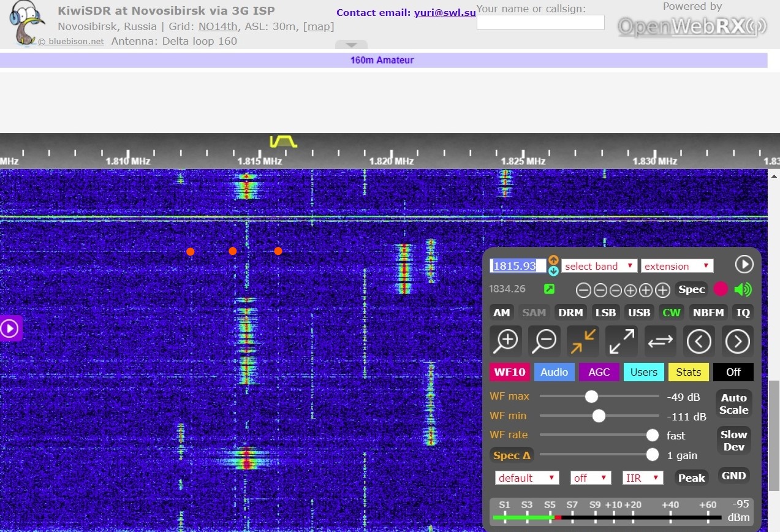Select USB demodulation mode
The image size is (780, 532).
tap(638, 313)
